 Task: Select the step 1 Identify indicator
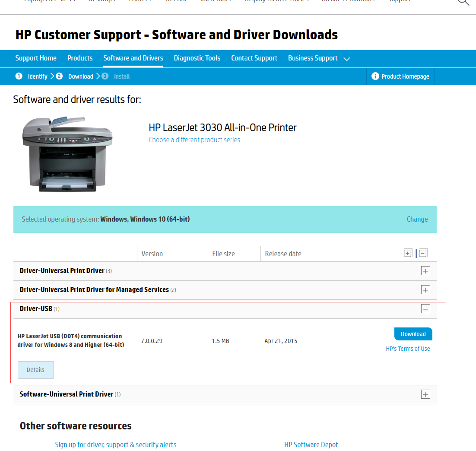tap(19, 76)
